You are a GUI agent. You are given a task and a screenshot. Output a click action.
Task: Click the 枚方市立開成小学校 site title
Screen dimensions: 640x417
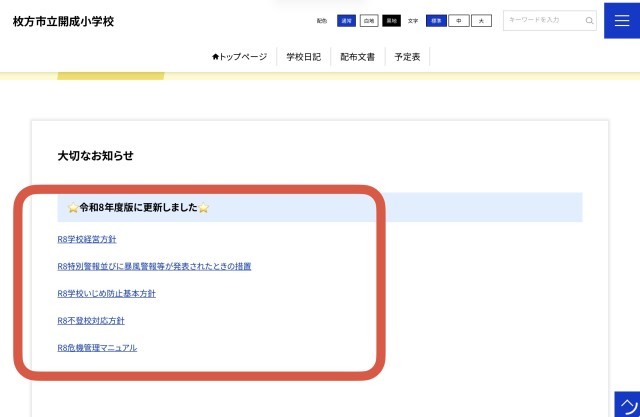click(64, 21)
